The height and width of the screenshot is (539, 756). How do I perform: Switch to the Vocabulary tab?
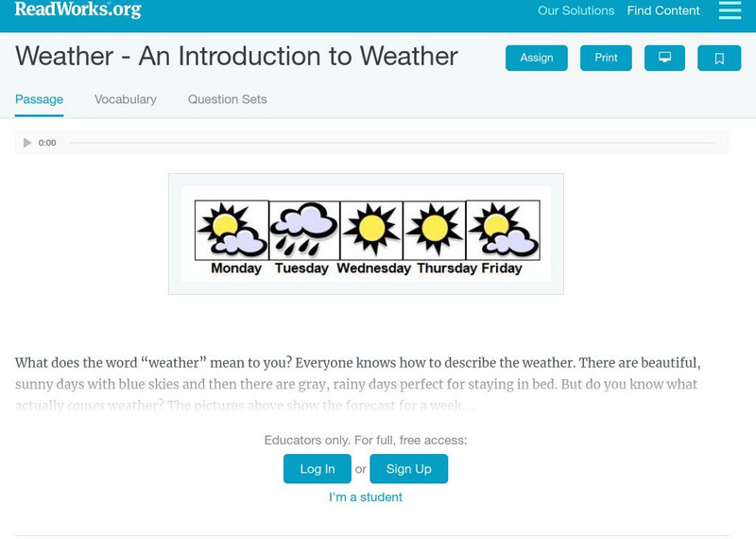click(x=126, y=99)
